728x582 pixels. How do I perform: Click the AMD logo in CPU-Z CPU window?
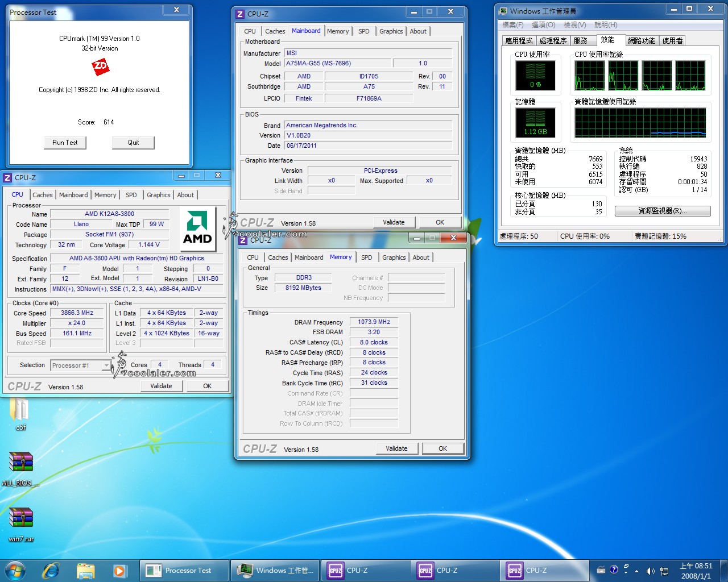click(197, 228)
